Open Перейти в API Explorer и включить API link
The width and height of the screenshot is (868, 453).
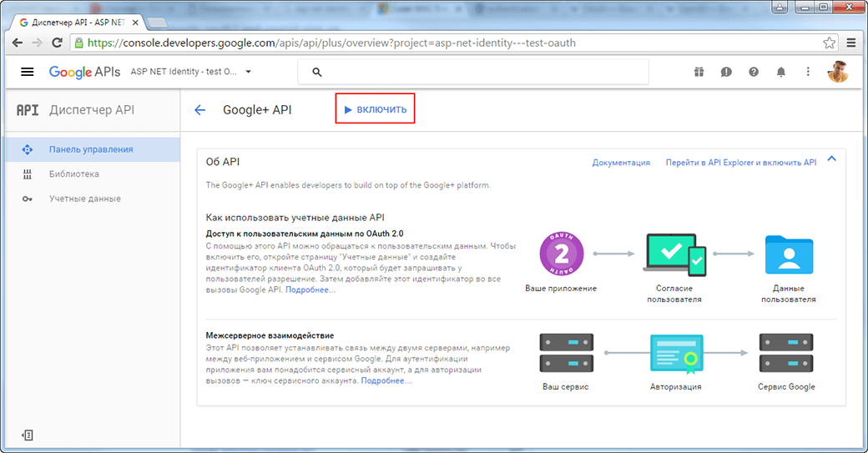click(740, 163)
